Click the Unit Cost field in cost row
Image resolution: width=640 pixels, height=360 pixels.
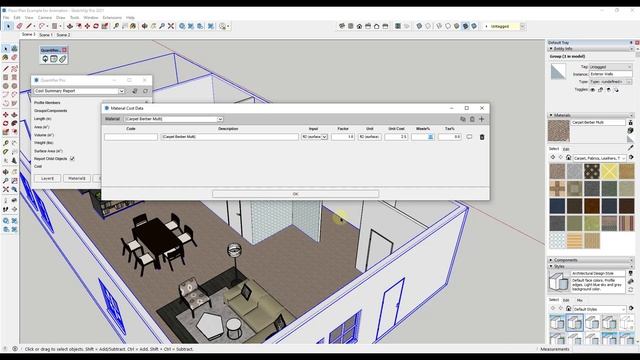[x=396, y=137]
